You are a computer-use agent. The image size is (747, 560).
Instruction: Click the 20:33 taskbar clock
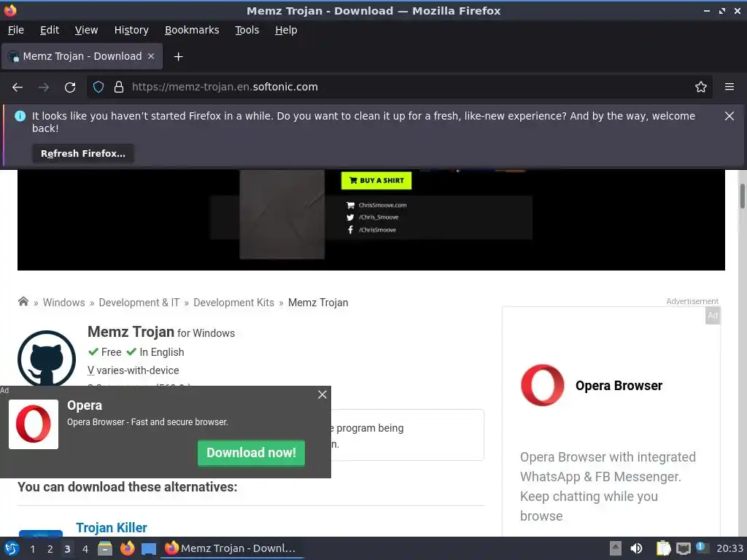coord(729,548)
